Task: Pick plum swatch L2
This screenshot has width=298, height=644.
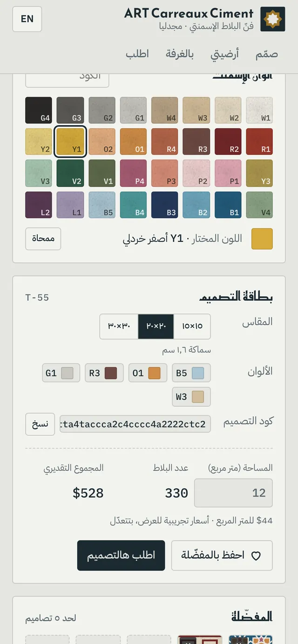Action: [39, 205]
